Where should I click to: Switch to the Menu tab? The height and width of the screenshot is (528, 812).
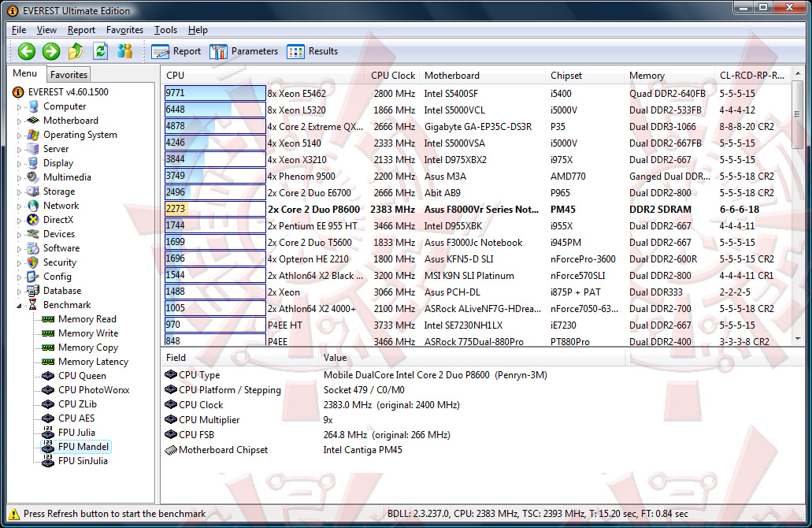pos(25,73)
